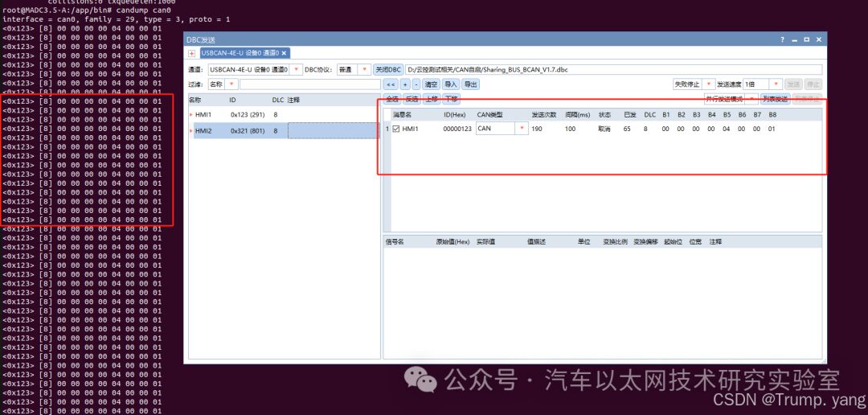Click the 信号名 column header
The height and width of the screenshot is (415, 868).
[x=395, y=241]
